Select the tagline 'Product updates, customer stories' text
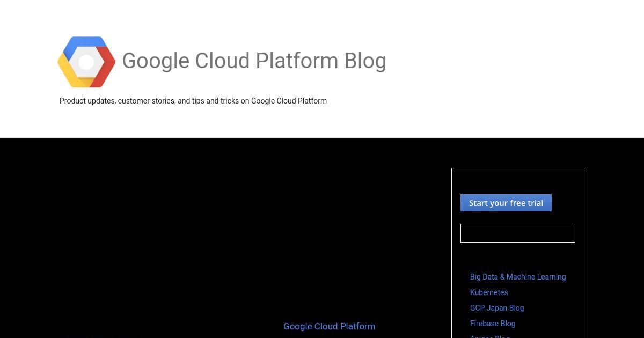The height and width of the screenshot is (338, 644). click(x=193, y=101)
